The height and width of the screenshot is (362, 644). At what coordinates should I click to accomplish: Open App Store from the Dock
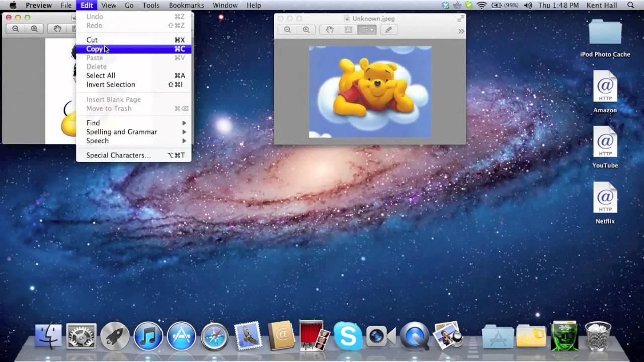click(x=181, y=336)
